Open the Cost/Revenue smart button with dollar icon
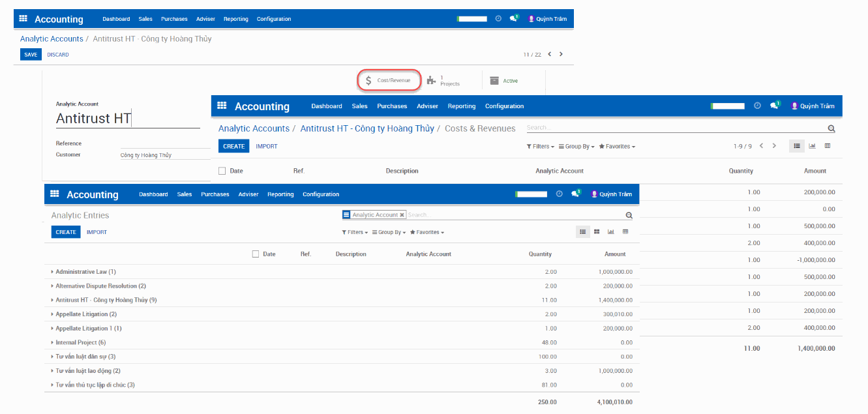 coord(389,80)
